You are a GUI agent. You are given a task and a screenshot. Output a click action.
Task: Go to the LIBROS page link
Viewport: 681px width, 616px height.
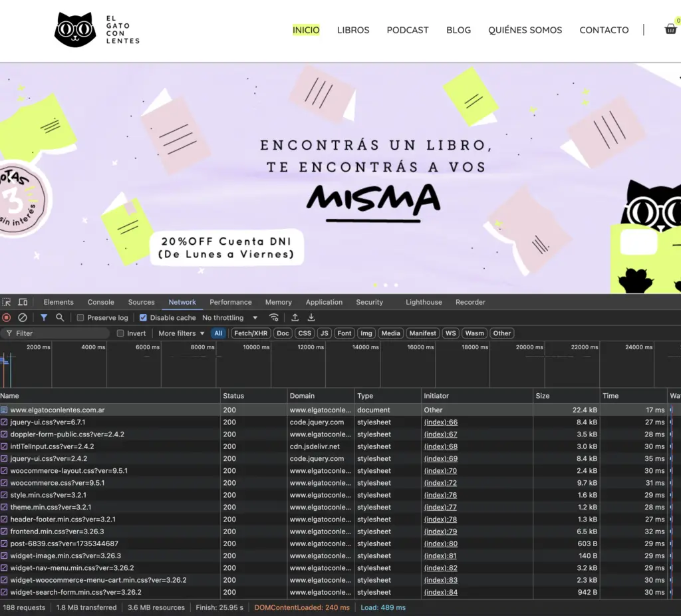[353, 30]
